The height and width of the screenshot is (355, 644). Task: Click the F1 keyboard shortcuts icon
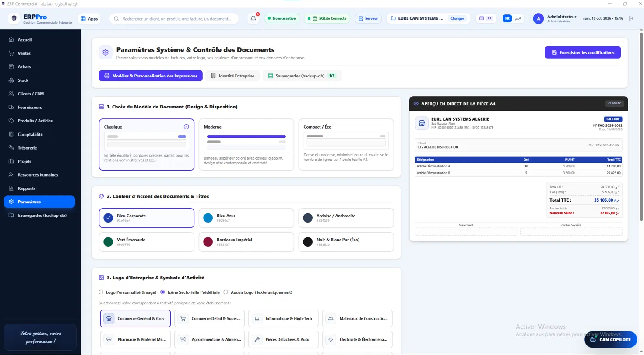point(486,18)
